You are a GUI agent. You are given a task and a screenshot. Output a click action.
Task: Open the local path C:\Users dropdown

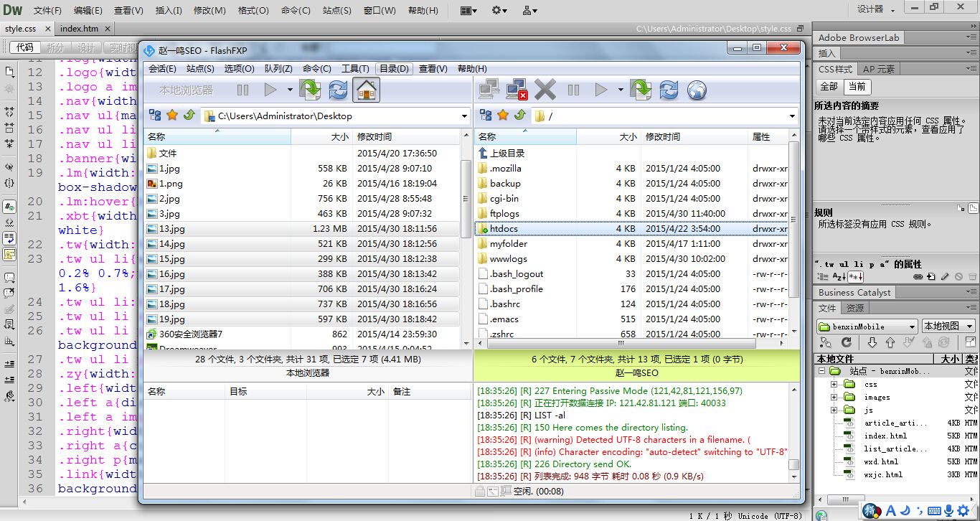pos(464,116)
